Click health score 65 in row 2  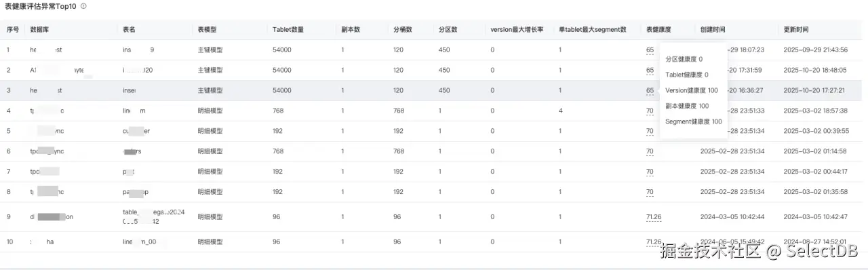coord(650,71)
